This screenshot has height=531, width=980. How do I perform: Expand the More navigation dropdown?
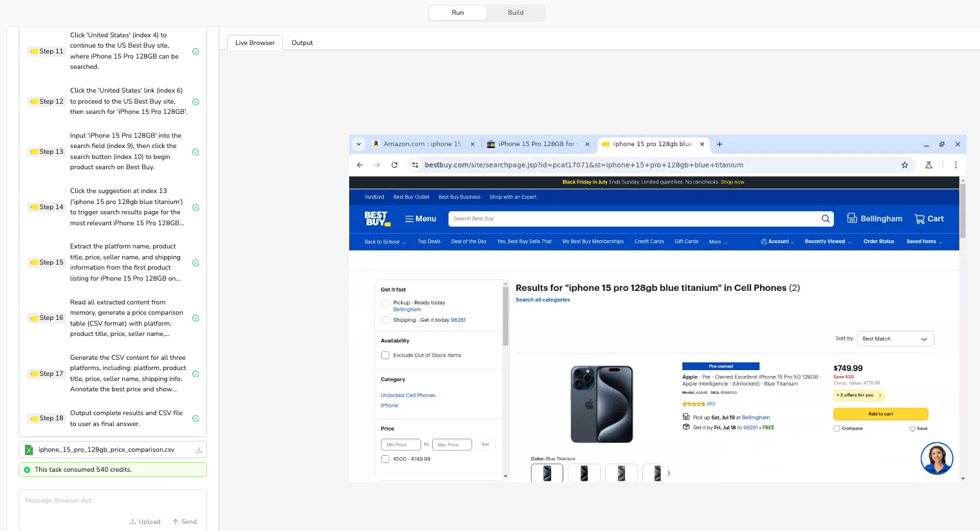718,242
